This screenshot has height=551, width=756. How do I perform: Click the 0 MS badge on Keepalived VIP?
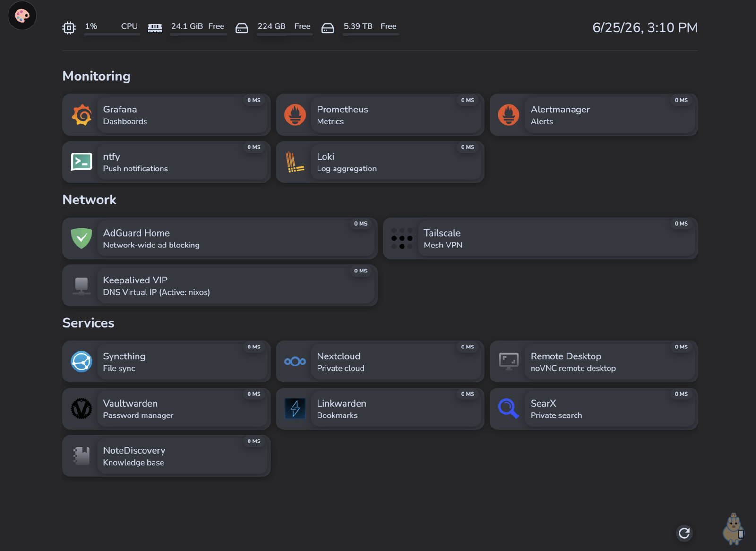[361, 271]
